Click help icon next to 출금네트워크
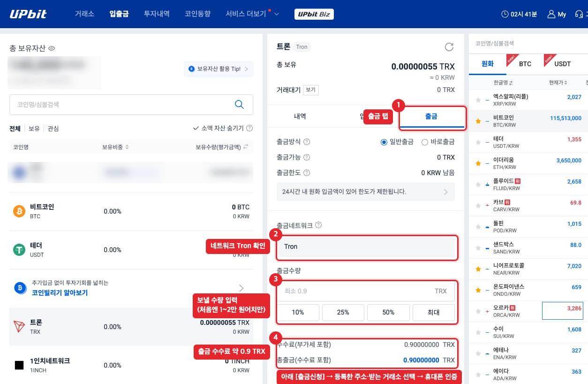 [318, 225]
